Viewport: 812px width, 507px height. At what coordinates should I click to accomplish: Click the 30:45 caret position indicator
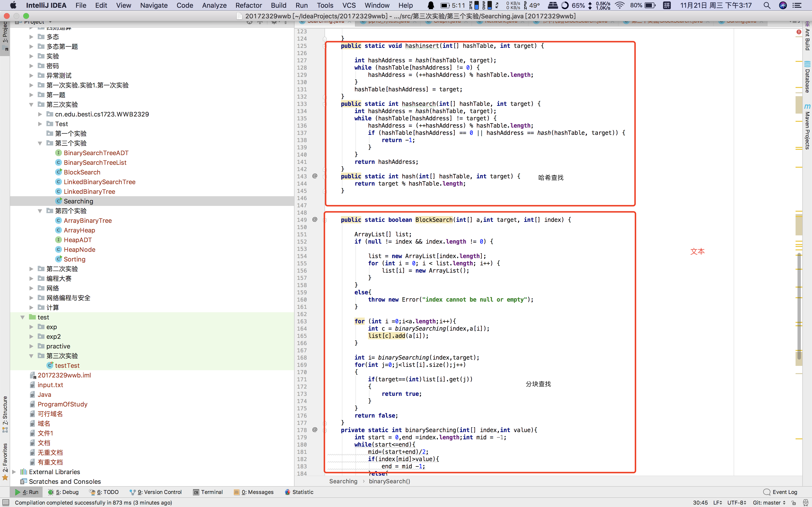pyautogui.click(x=700, y=503)
